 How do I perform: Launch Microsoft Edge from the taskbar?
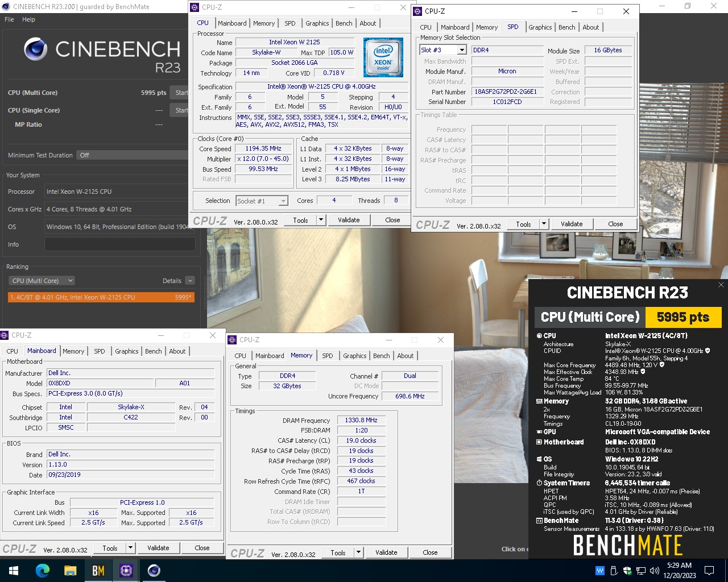[x=43, y=570]
